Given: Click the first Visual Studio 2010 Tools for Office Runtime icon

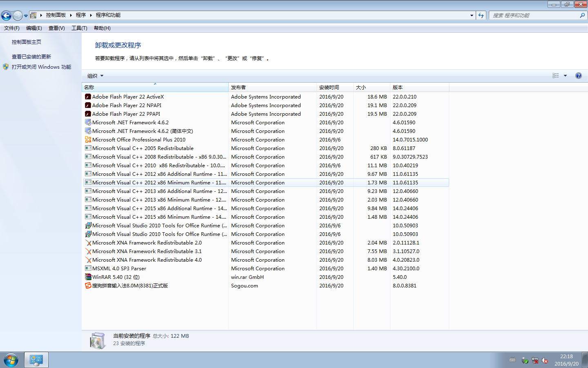Looking at the screenshot, I should coord(88,226).
